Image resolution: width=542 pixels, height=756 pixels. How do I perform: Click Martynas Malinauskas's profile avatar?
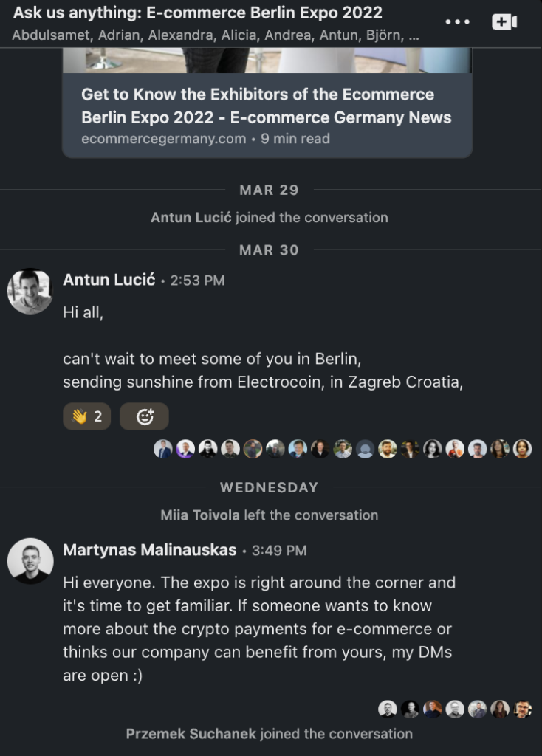[30, 560]
